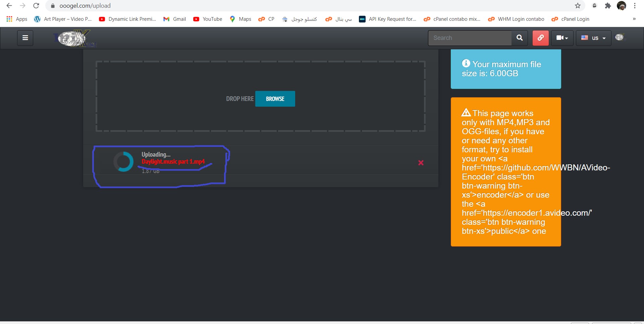Bookmark this page with the star

coord(578,6)
